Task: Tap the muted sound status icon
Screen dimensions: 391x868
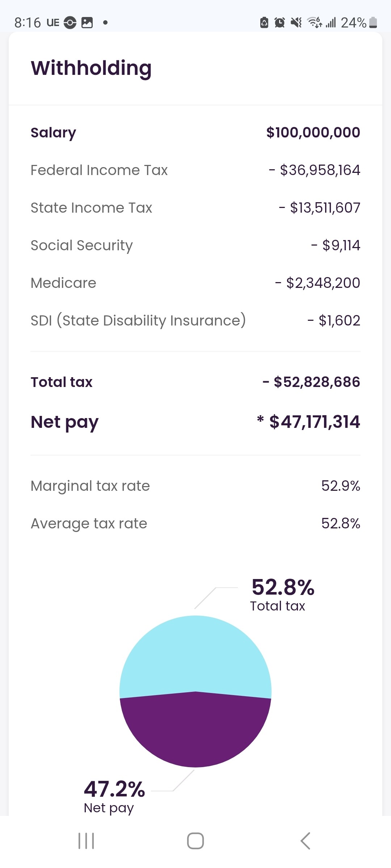Action: [x=296, y=23]
